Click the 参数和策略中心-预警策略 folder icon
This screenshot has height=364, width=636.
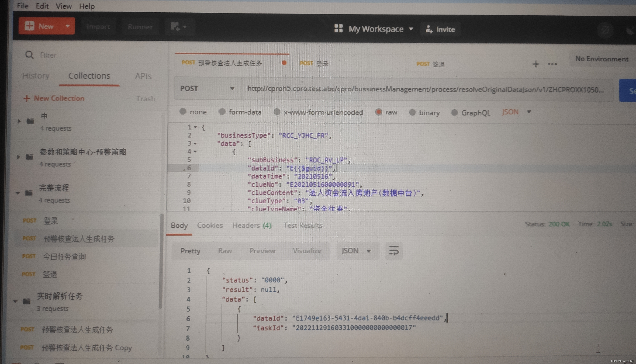pos(29,157)
